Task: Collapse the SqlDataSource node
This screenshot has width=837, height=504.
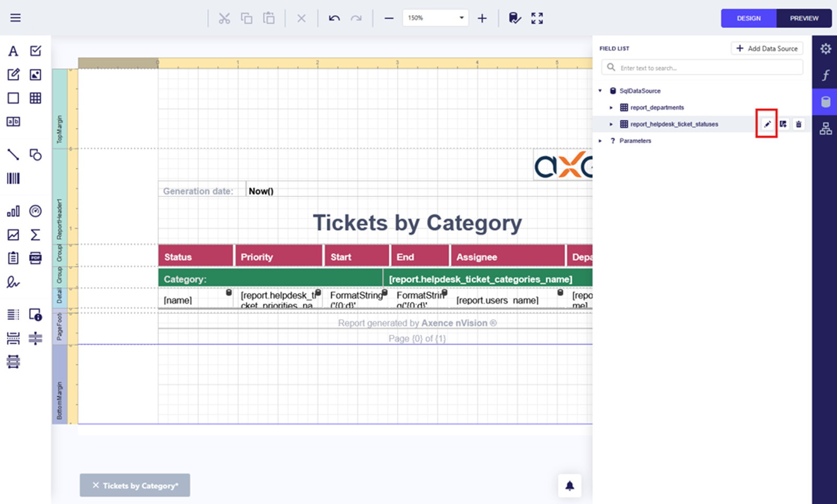Action: tap(600, 91)
